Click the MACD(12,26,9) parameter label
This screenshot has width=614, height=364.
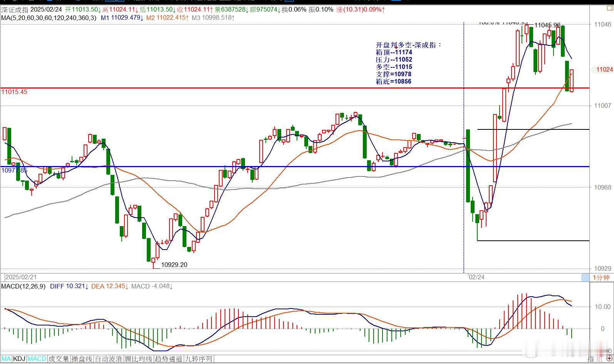(23, 286)
